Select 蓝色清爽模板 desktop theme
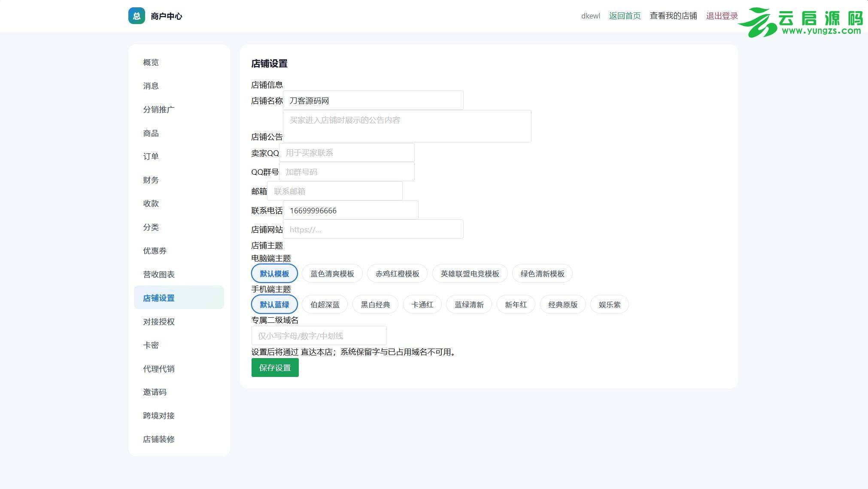Image resolution: width=868 pixels, height=489 pixels. tap(332, 274)
